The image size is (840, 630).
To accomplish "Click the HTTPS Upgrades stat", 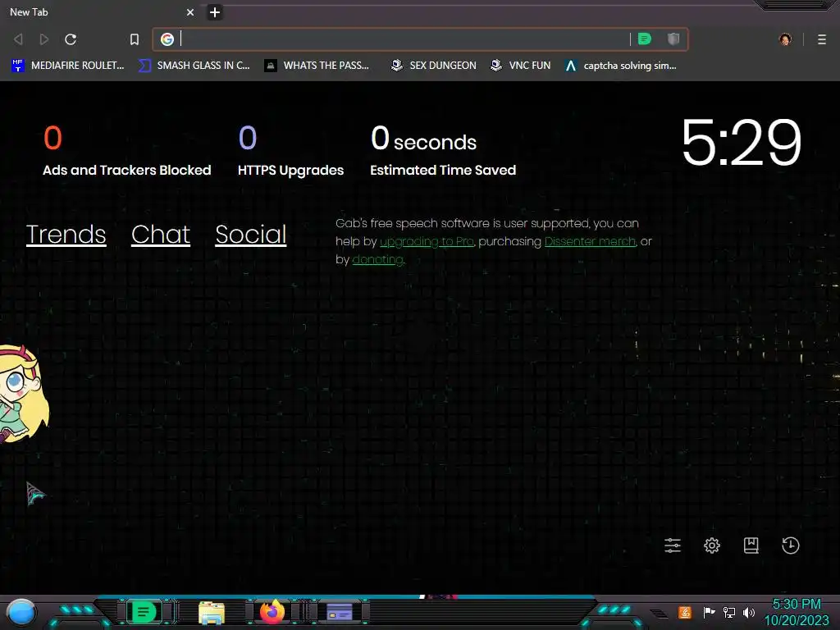I will coord(291,151).
